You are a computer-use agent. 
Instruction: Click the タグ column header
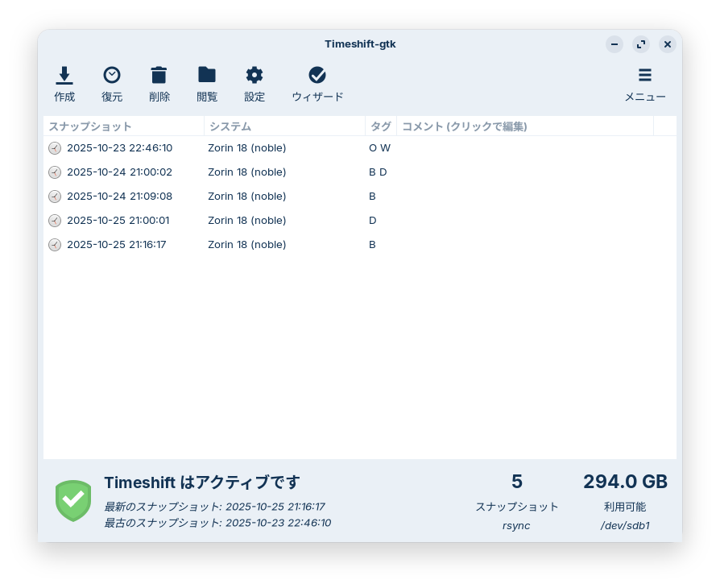380,126
